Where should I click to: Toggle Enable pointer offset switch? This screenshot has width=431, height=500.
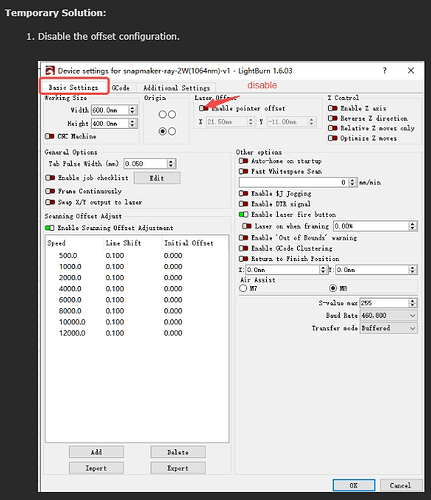203,108
